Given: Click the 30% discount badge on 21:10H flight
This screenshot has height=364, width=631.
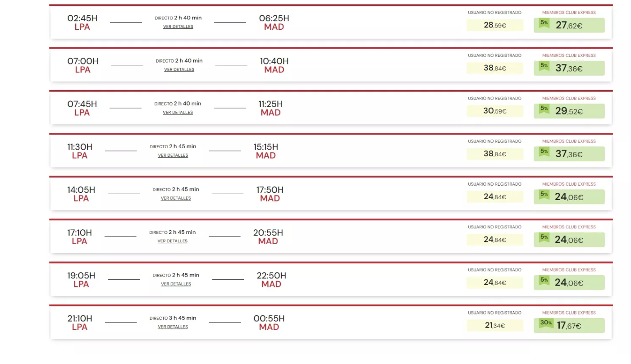Looking at the screenshot, I should (546, 323).
